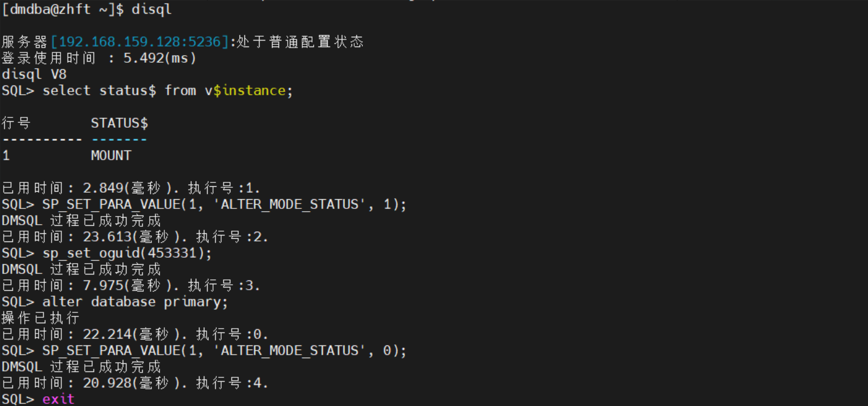Click the elapsed time 22.214 line
This screenshot has height=406, width=868.
click(x=135, y=334)
